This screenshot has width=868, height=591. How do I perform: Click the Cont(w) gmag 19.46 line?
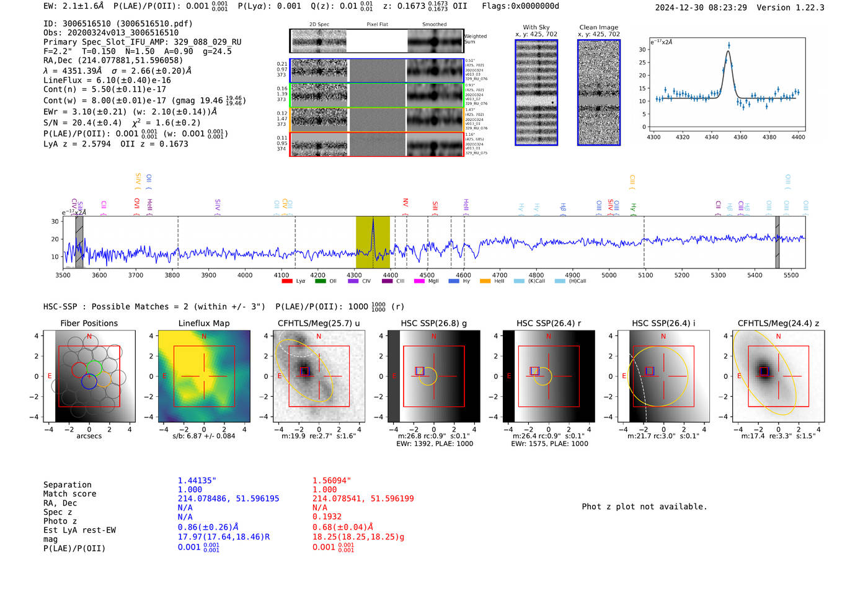[144, 100]
